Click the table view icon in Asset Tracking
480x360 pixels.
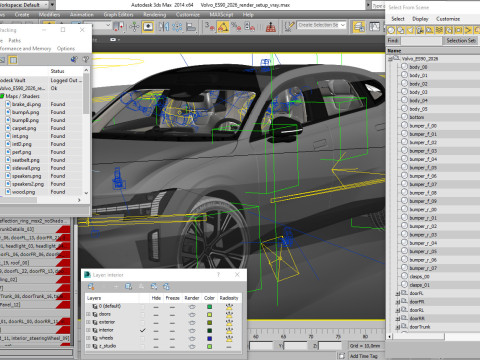13,60
